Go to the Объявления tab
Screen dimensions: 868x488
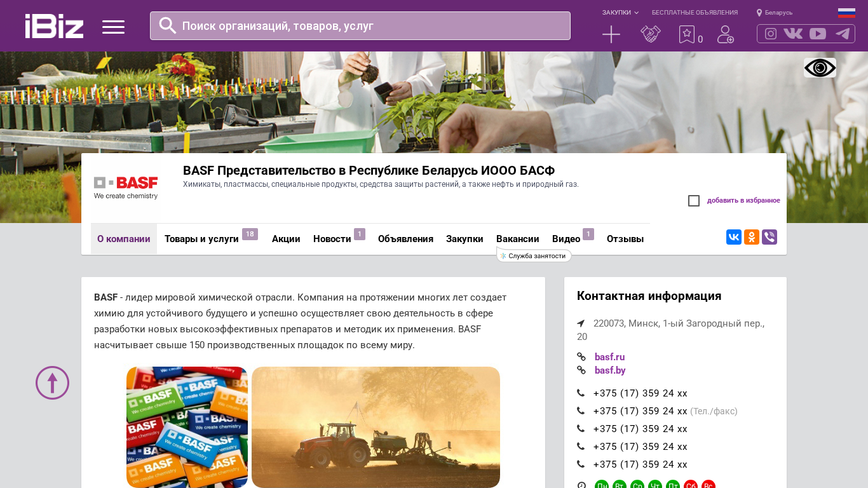(x=405, y=239)
